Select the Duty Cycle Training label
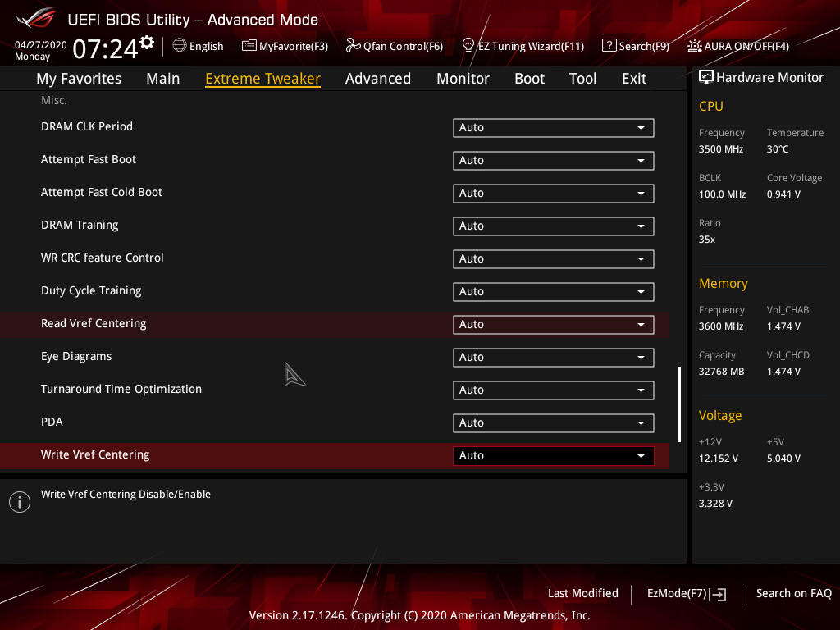 [91, 290]
